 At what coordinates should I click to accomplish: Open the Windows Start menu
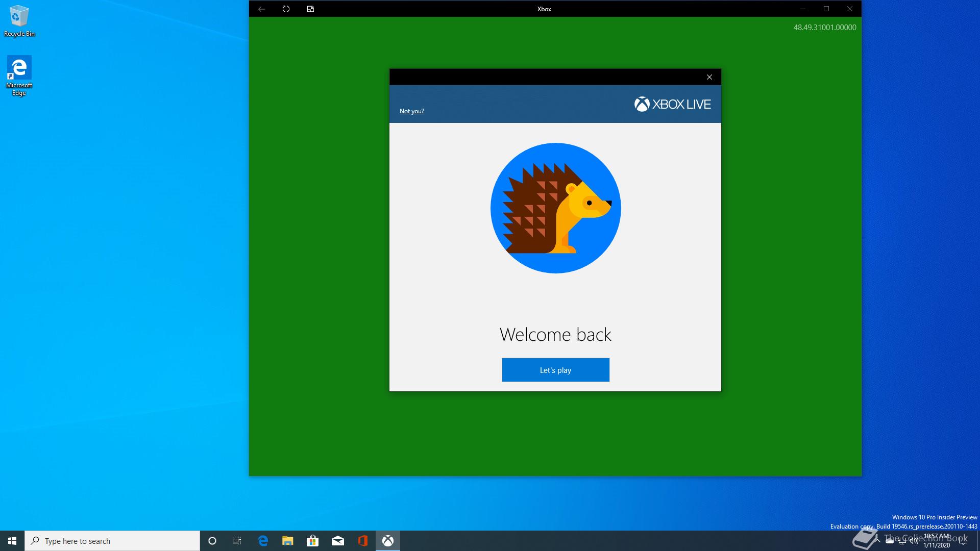click(12, 541)
